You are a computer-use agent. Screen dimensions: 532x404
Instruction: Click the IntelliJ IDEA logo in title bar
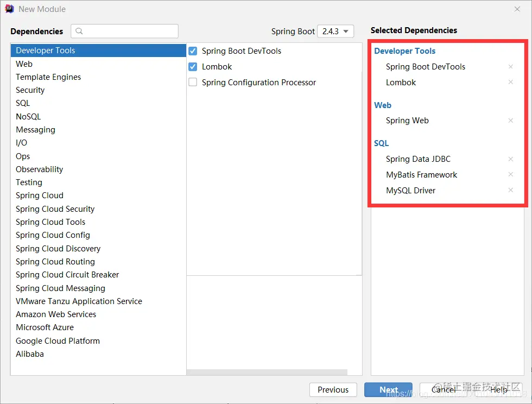click(x=9, y=9)
